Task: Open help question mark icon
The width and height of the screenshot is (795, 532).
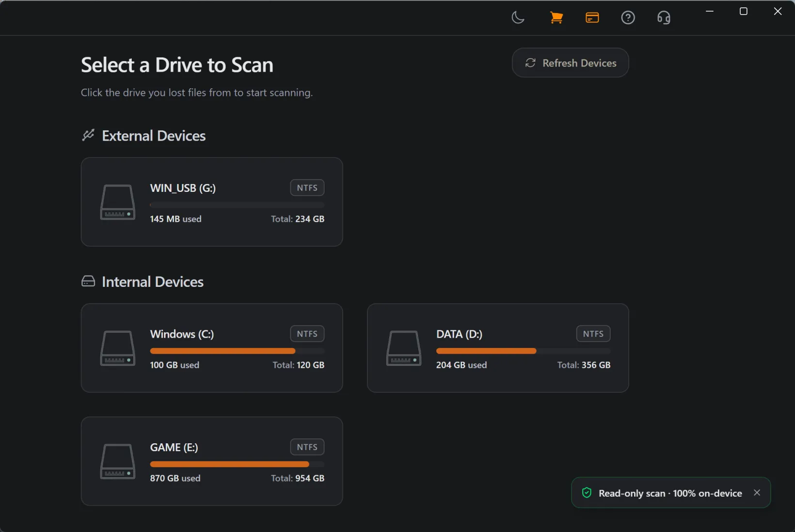Action: click(628, 18)
